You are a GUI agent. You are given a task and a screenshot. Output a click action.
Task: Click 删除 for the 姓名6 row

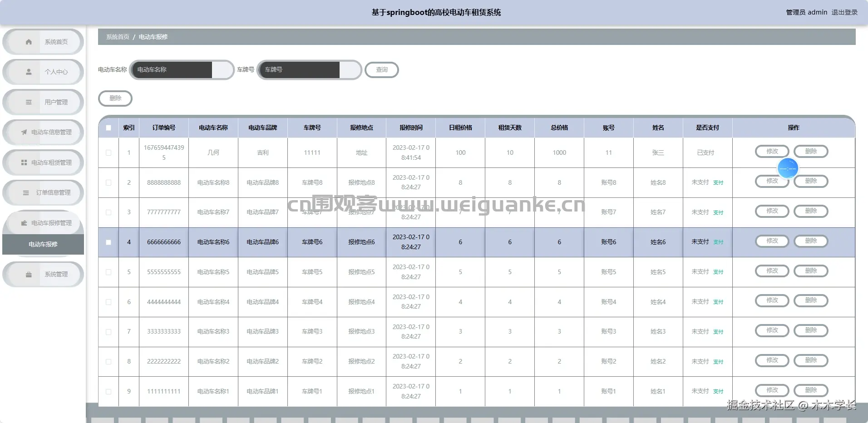[811, 241]
